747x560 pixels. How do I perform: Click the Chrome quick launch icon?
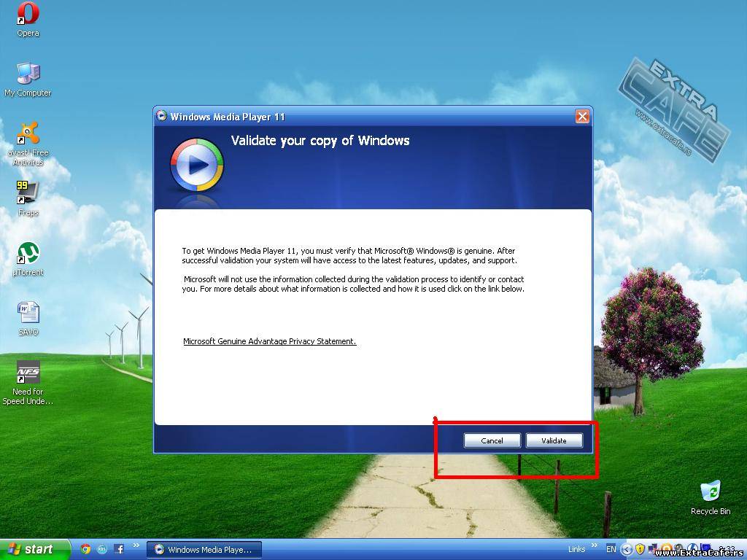click(86, 549)
